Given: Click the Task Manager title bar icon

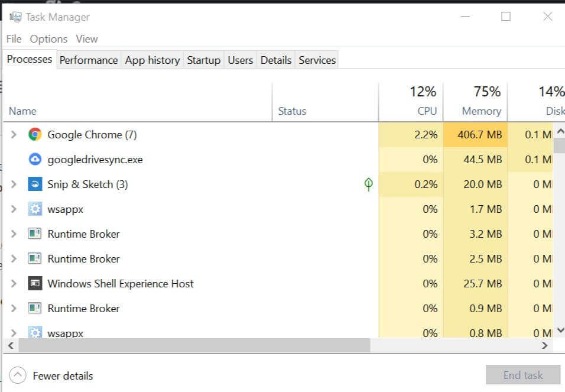Looking at the screenshot, I should (x=15, y=17).
